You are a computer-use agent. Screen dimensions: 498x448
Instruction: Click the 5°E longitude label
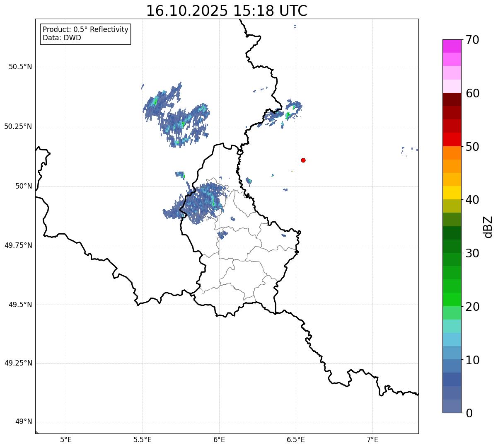(x=66, y=439)
